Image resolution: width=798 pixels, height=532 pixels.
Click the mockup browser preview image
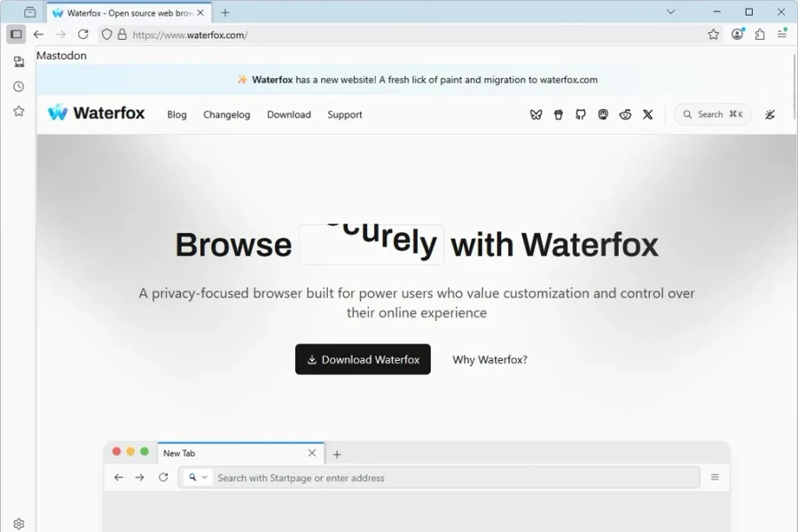click(417, 486)
